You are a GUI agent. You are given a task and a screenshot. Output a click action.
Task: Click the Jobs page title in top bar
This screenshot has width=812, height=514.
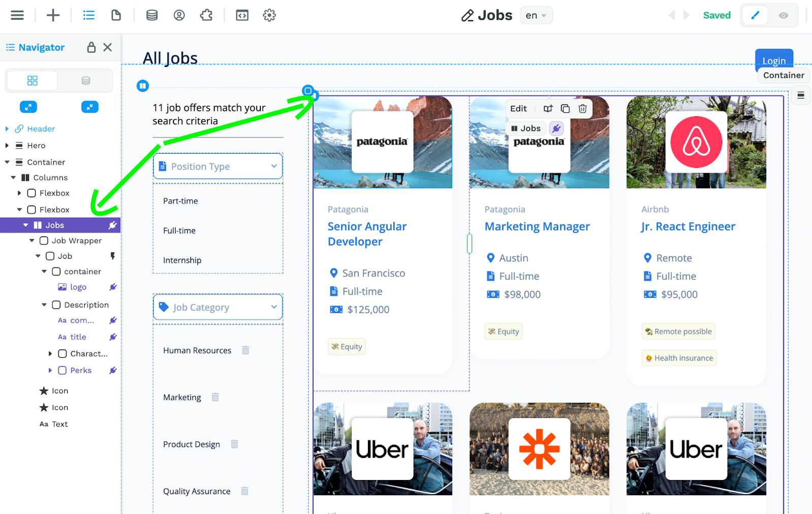pyautogui.click(x=495, y=15)
